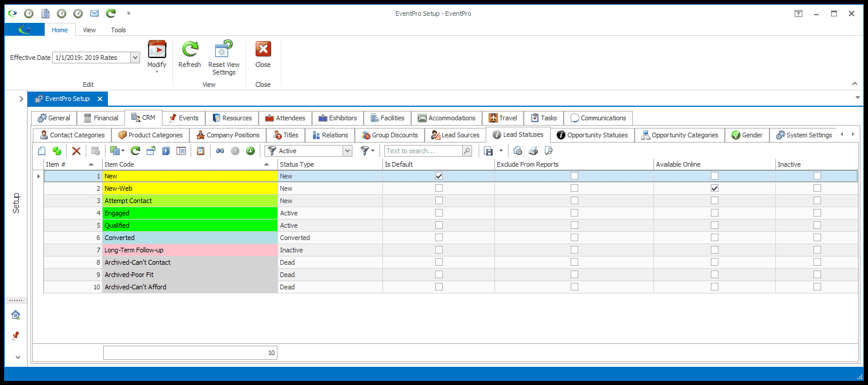
Task: Click the EventPro application logo button
Action: coord(25,30)
